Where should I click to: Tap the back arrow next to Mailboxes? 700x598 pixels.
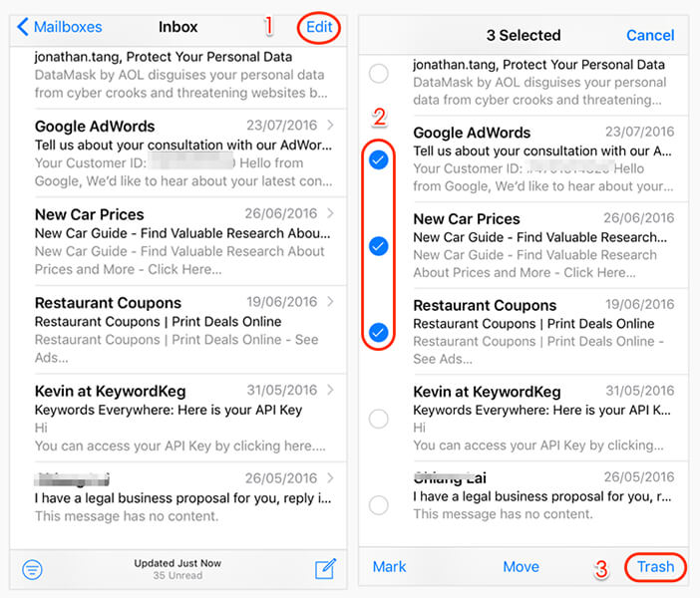[23, 27]
